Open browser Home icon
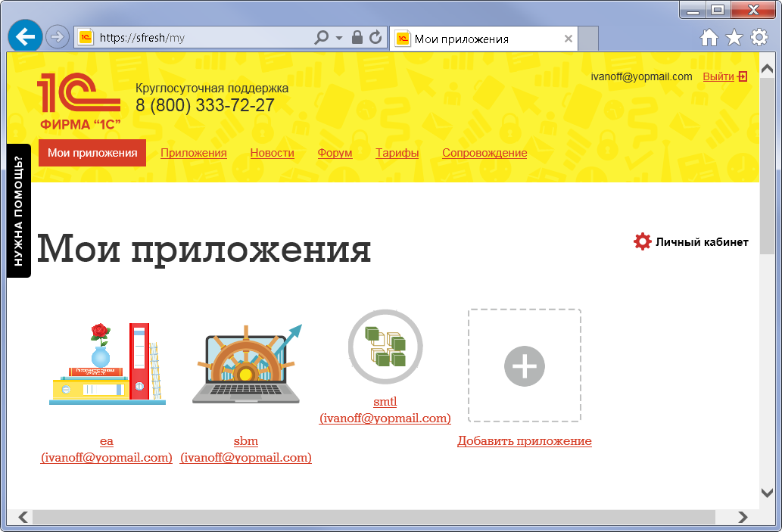The image size is (782, 532). 709,37
